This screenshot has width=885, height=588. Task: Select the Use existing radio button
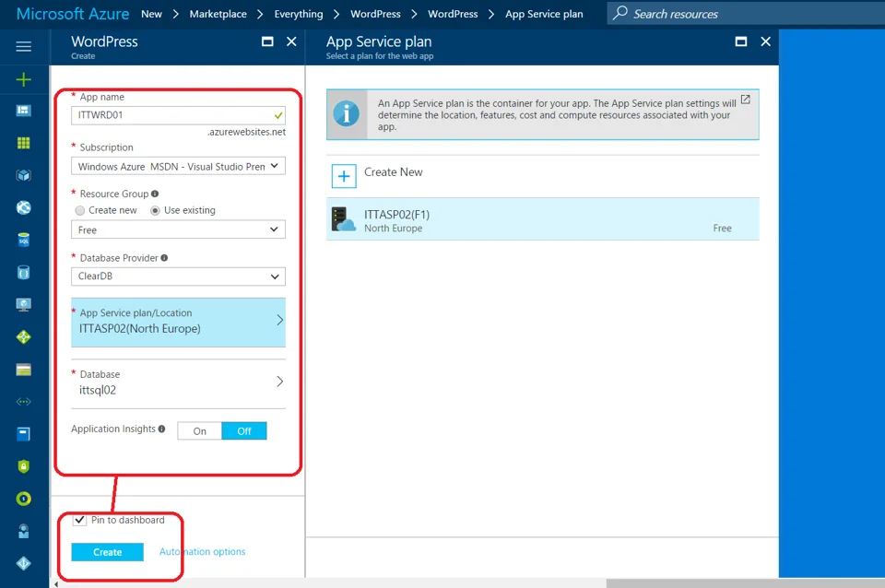click(x=155, y=210)
